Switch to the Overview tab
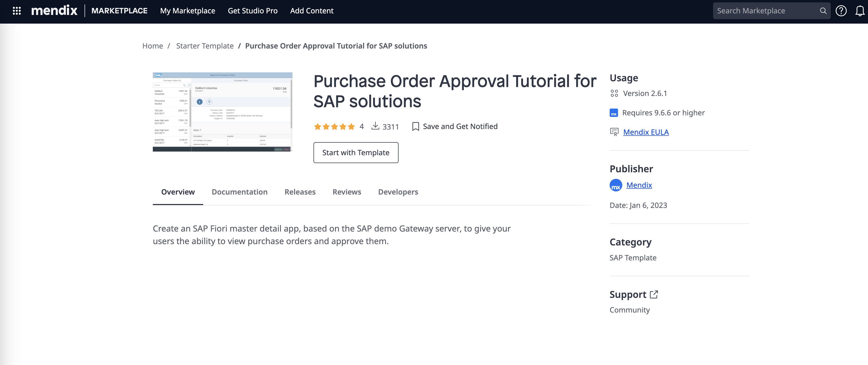 (x=178, y=192)
